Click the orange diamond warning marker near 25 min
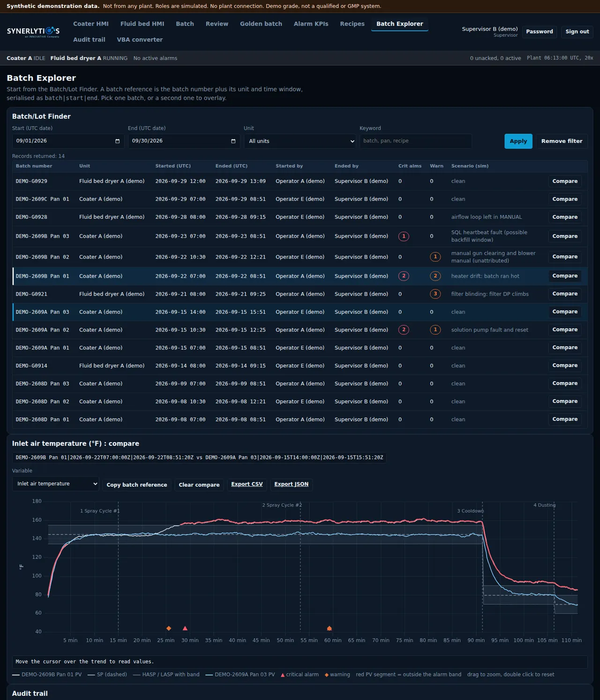The width and height of the screenshot is (600, 700). [x=169, y=628]
